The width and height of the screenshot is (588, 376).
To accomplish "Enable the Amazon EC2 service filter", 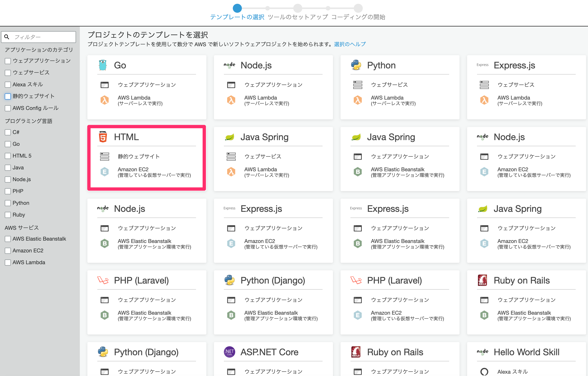I will click(8, 251).
